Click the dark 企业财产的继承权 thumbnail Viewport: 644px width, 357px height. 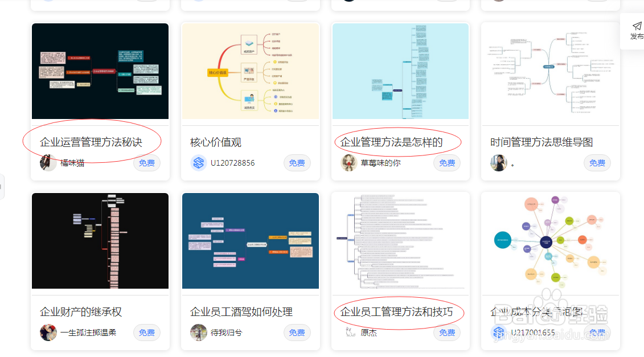[x=100, y=240]
